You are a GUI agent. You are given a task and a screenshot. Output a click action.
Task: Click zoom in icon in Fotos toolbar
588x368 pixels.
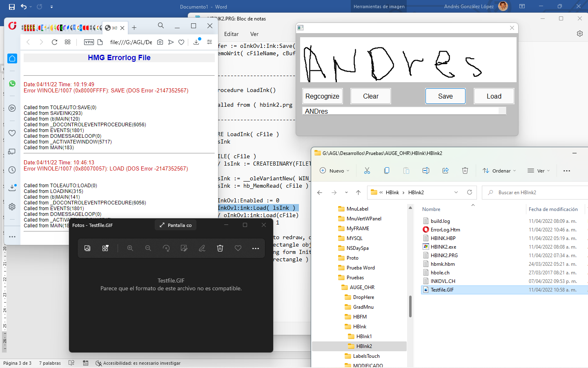(130, 248)
